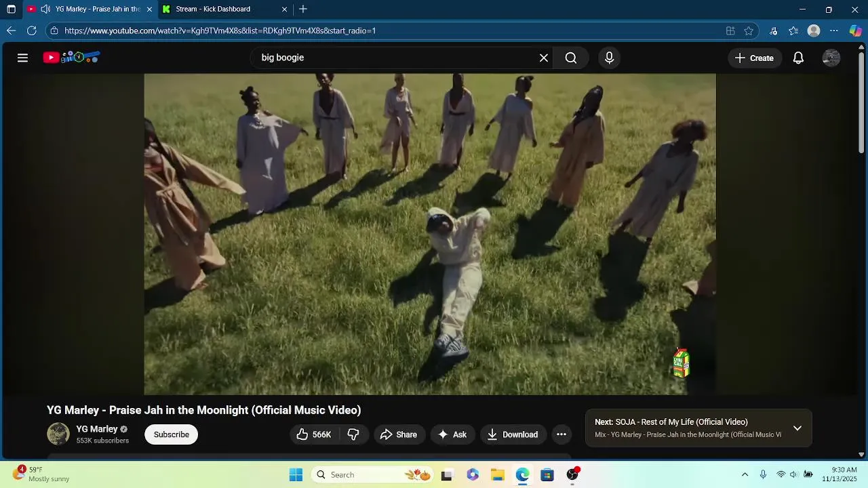Viewport: 868px width, 488px height.
Task: Open OBS Studio from taskbar
Action: (572, 474)
